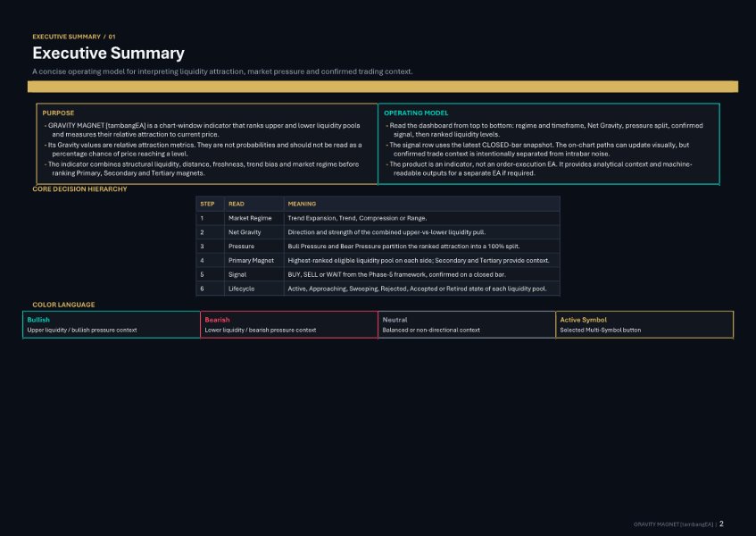Click the meaning starting "BUY, SELL or WAIT"

click(x=397, y=274)
